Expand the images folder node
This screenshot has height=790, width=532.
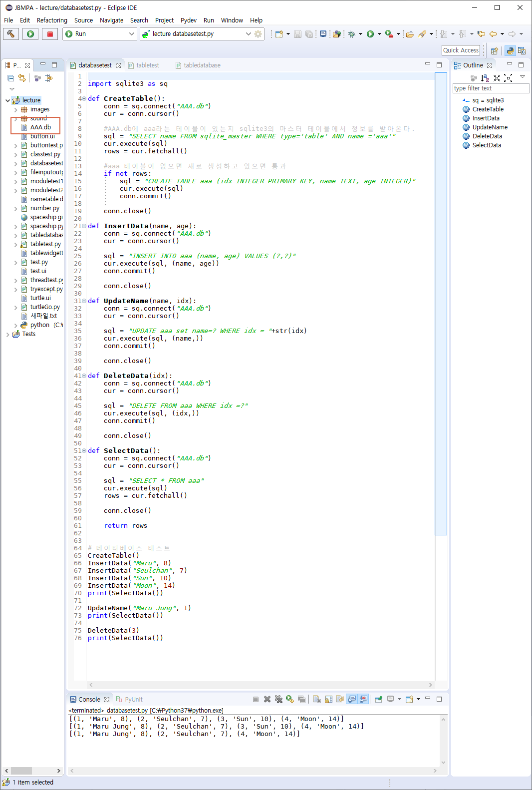(x=15, y=109)
